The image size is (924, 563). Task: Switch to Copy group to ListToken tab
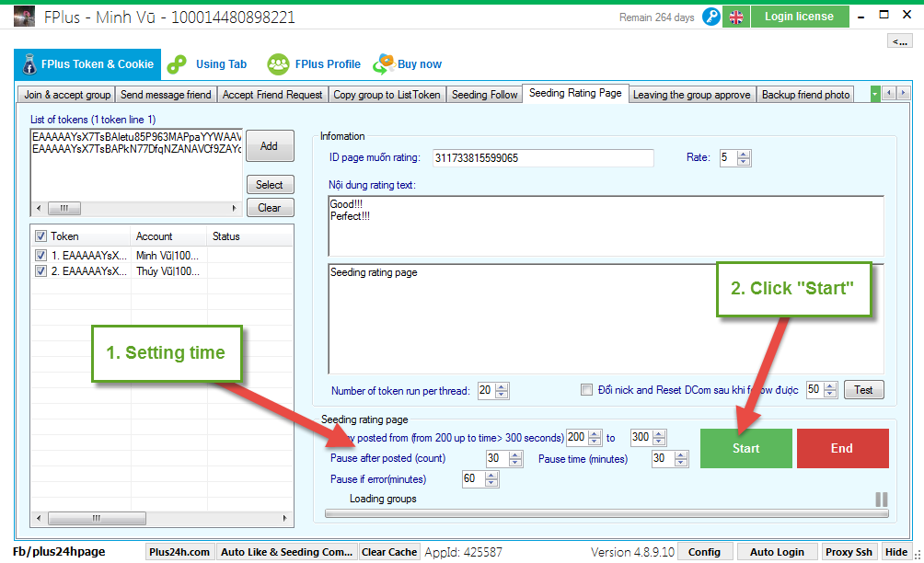tap(387, 95)
